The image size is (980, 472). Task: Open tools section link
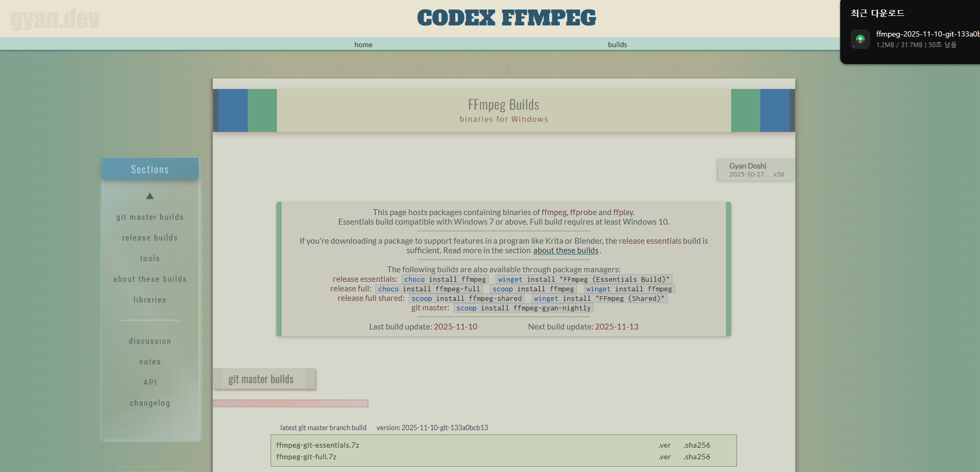pyautogui.click(x=150, y=259)
